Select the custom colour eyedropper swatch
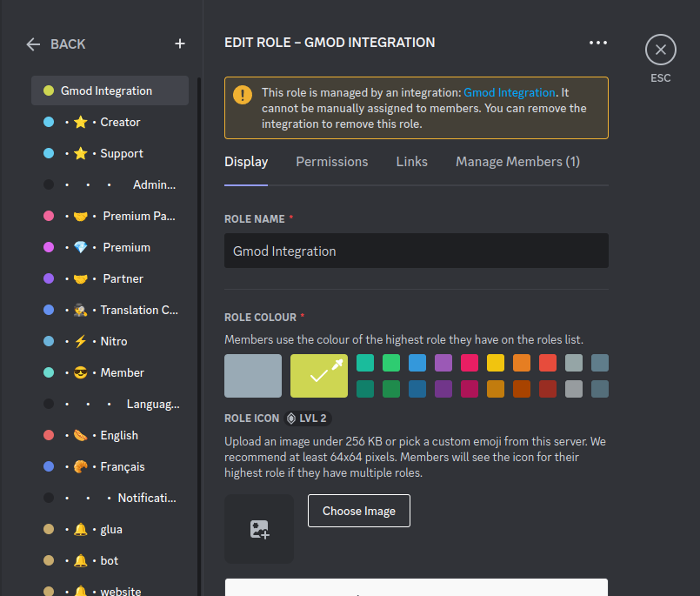 pyautogui.click(x=318, y=375)
